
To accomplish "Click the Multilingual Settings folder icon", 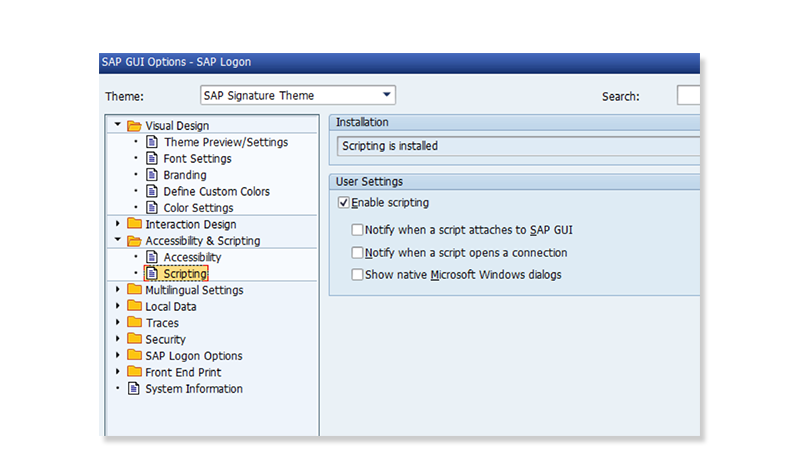I will click(134, 289).
